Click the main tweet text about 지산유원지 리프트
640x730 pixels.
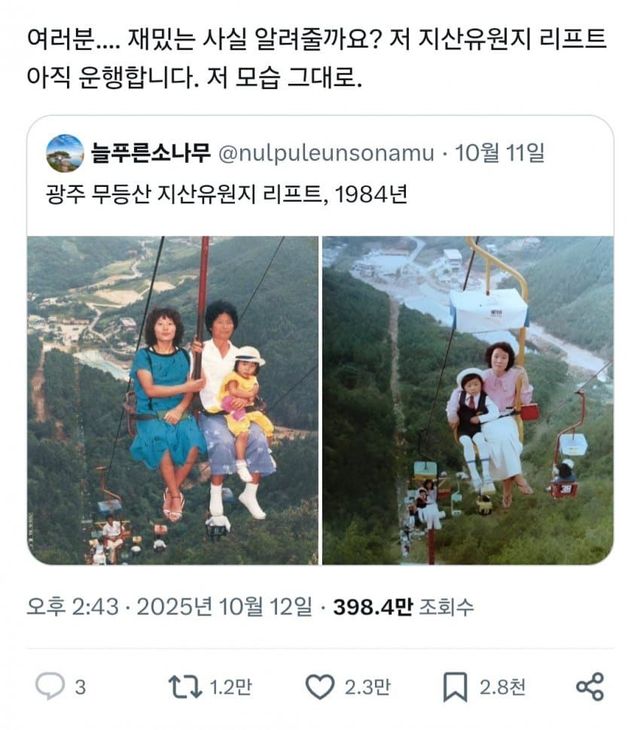click(317, 58)
